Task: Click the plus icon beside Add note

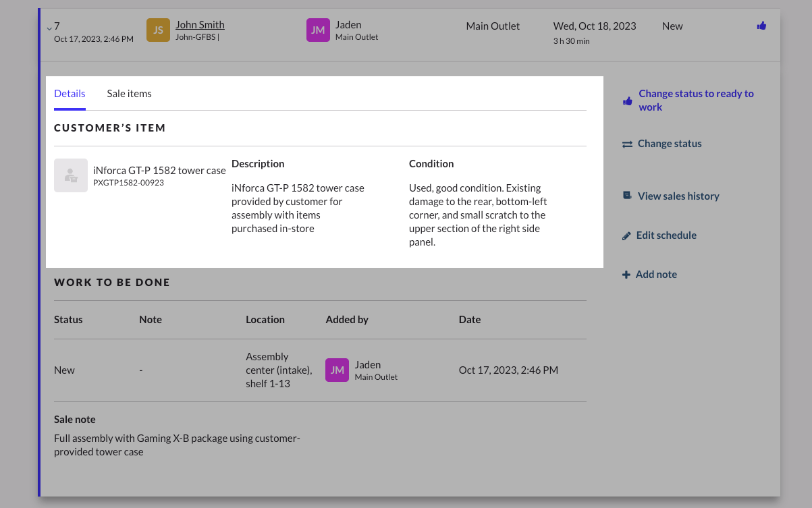Action: (626, 275)
